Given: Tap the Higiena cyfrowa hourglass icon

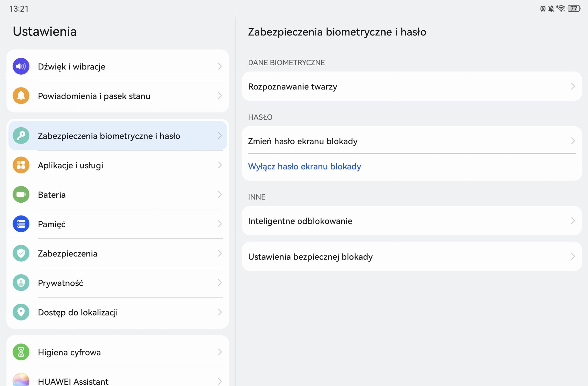Looking at the screenshot, I should pyautogui.click(x=21, y=352).
